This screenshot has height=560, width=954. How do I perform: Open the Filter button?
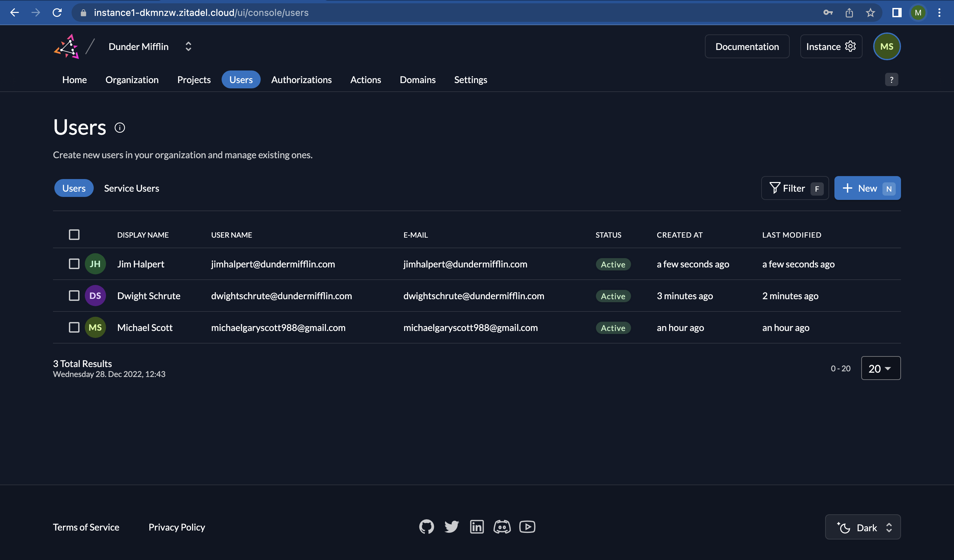(x=795, y=188)
